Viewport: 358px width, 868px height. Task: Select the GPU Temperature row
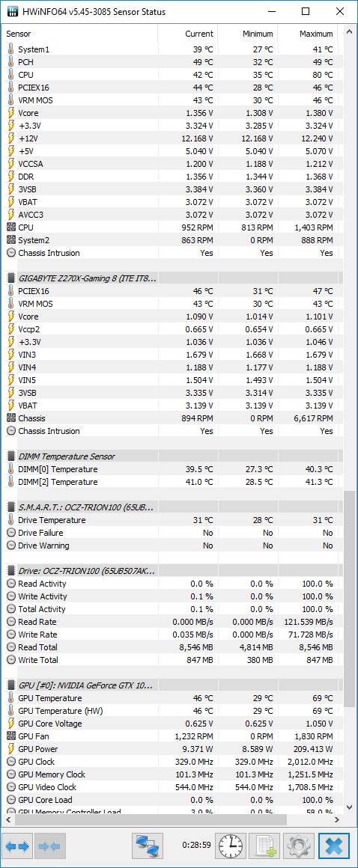click(172, 698)
